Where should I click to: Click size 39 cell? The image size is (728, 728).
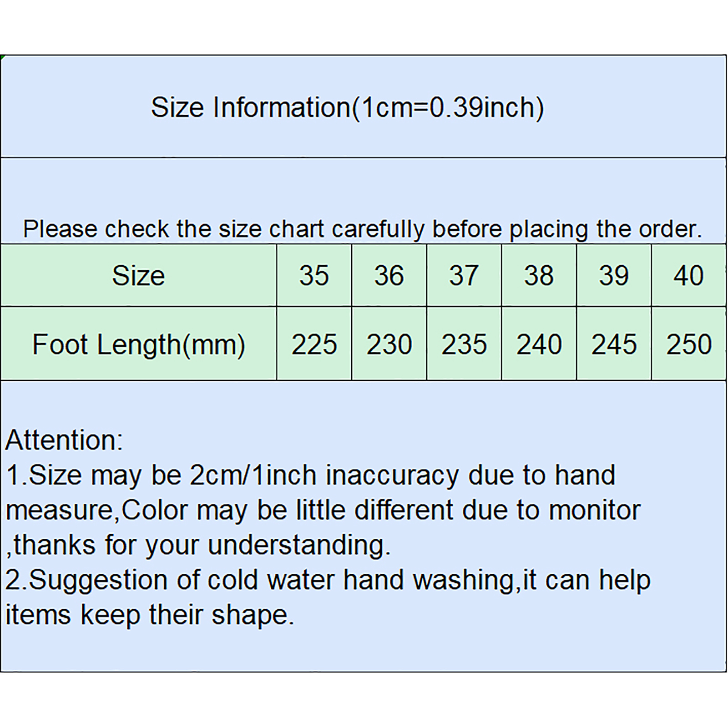[614, 275]
